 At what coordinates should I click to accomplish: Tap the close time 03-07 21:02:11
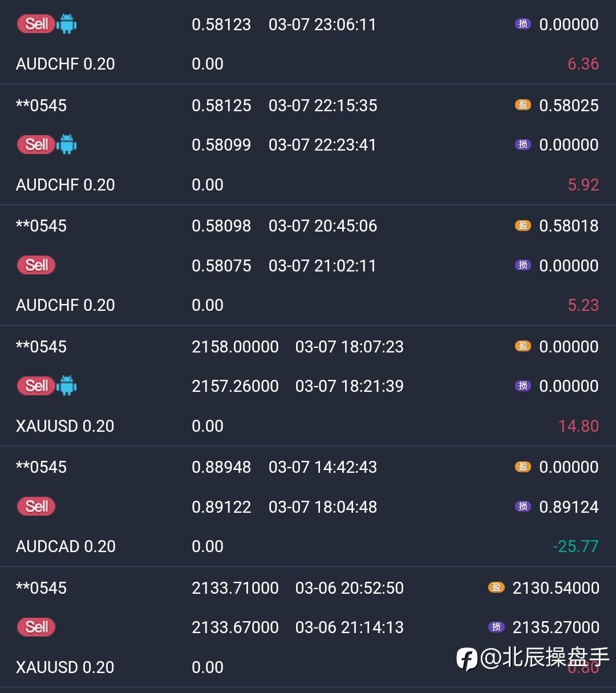[x=322, y=266]
